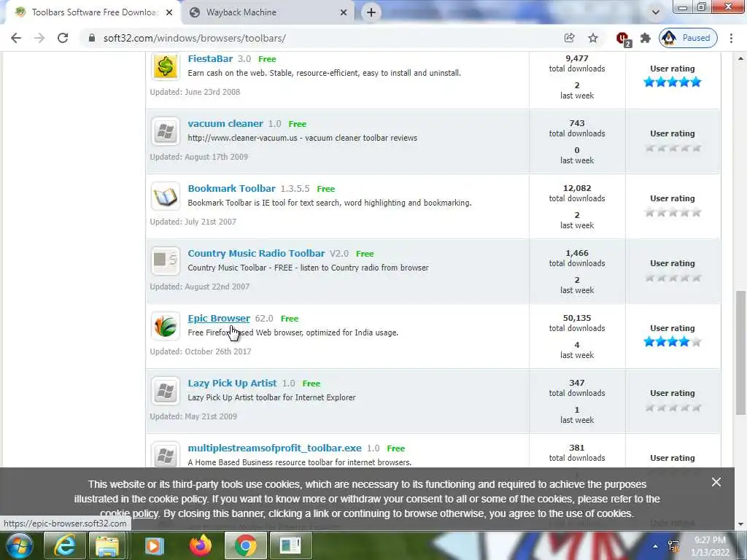Click the Country Music Radio Toolbar icon
Screen dimensions: 747x560
coord(166,260)
